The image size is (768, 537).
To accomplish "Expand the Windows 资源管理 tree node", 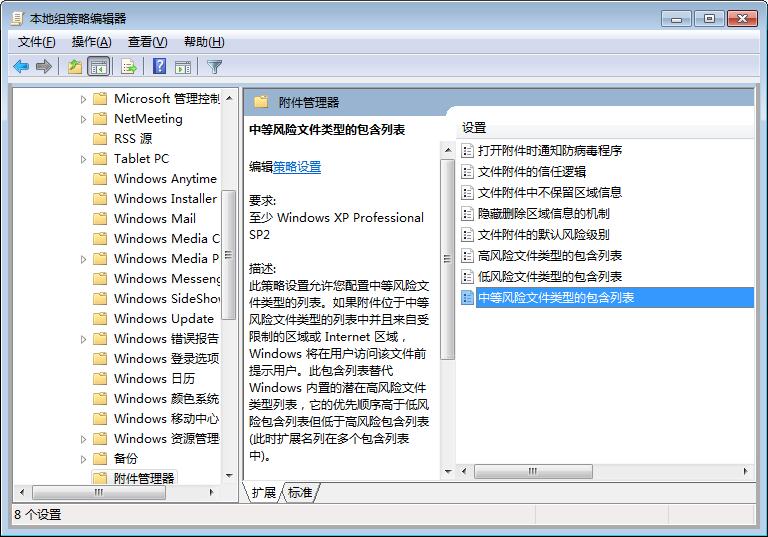I will (x=83, y=439).
